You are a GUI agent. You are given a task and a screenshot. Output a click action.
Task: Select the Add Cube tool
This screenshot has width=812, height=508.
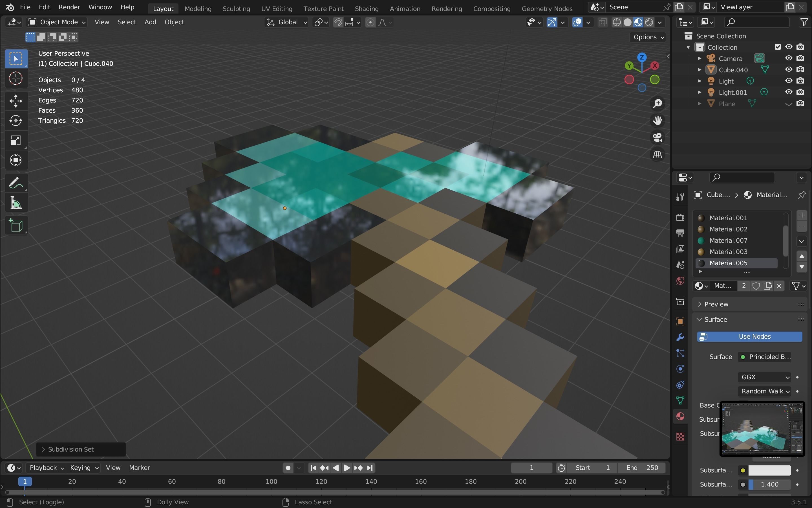16,225
